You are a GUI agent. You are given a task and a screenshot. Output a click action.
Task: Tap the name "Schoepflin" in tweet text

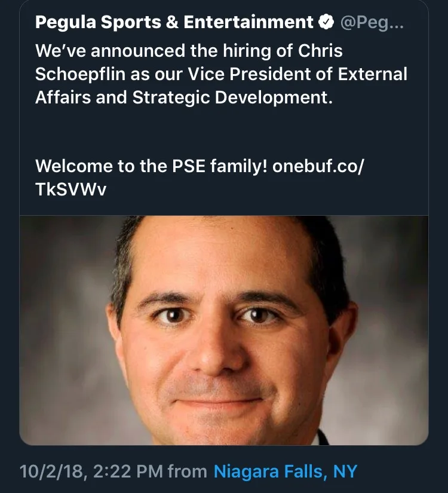81,75
